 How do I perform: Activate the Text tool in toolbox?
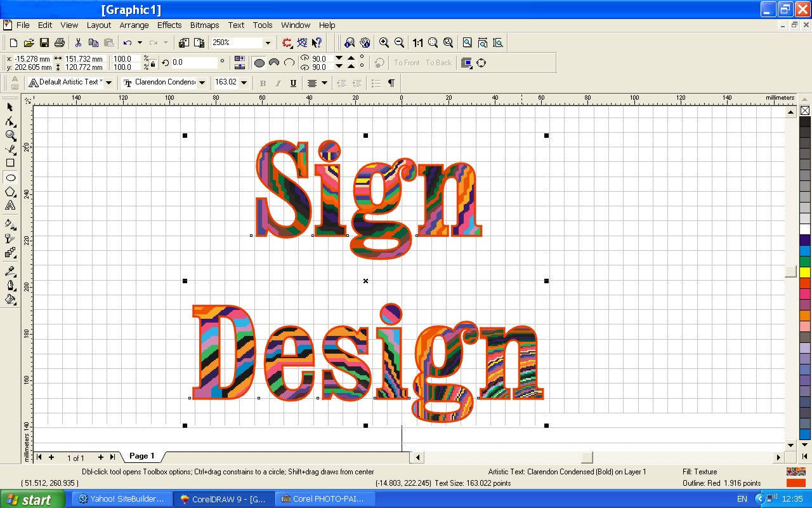pyautogui.click(x=10, y=206)
